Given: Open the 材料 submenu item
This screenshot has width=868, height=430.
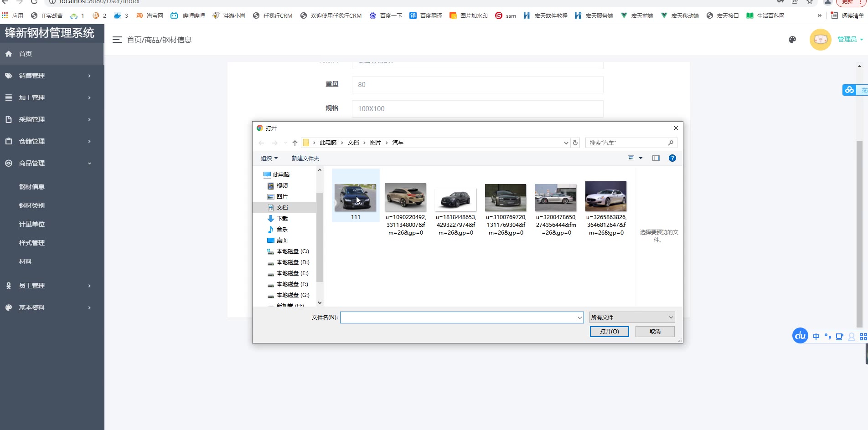Looking at the screenshot, I should click(x=26, y=261).
